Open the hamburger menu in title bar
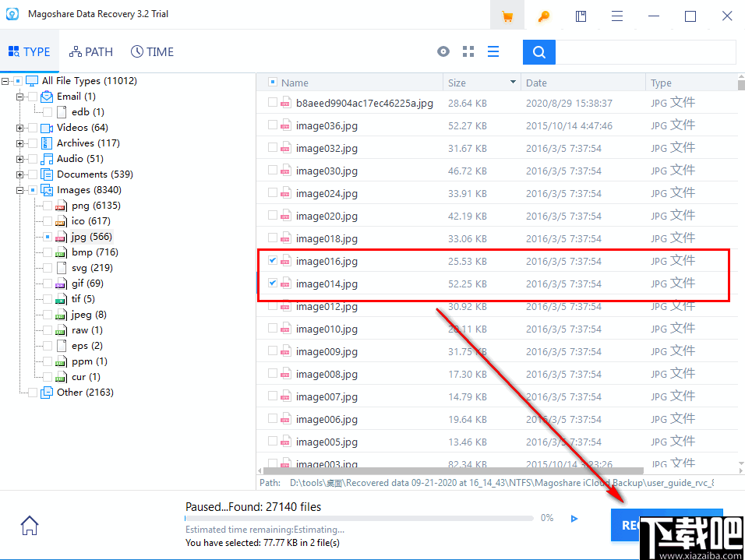Screen dimensions: 745x560 click(617, 16)
